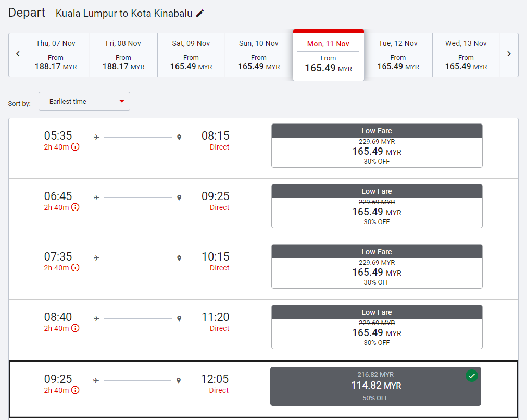This screenshot has width=527, height=420.
Task: Click the info icon for the 06:45 flight
Action: point(75,207)
